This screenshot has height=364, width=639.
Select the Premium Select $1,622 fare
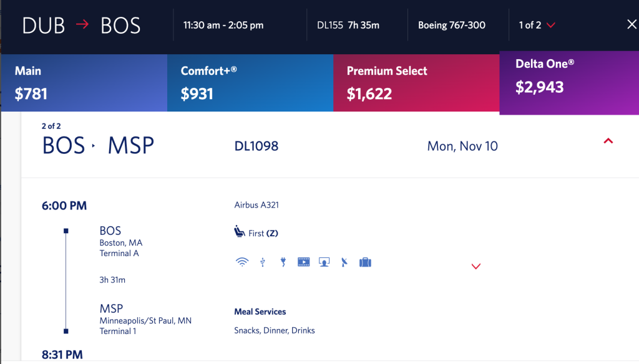click(416, 83)
